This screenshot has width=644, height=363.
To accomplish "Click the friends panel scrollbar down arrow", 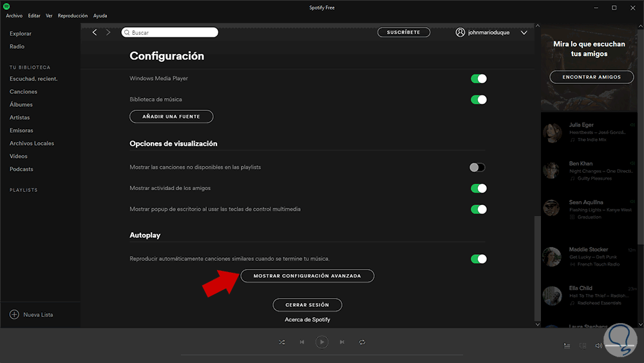I will (x=640, y=324).
